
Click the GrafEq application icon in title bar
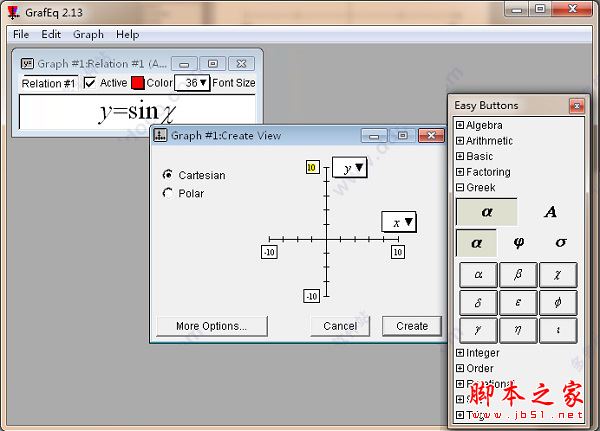pyautogui.click(x=13, y=12)
